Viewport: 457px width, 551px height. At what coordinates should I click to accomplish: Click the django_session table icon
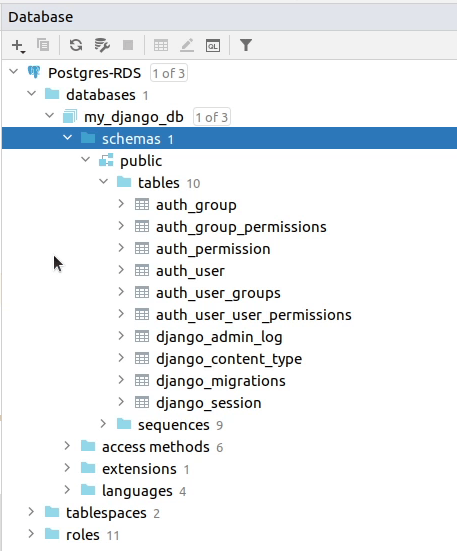[142, 402]
